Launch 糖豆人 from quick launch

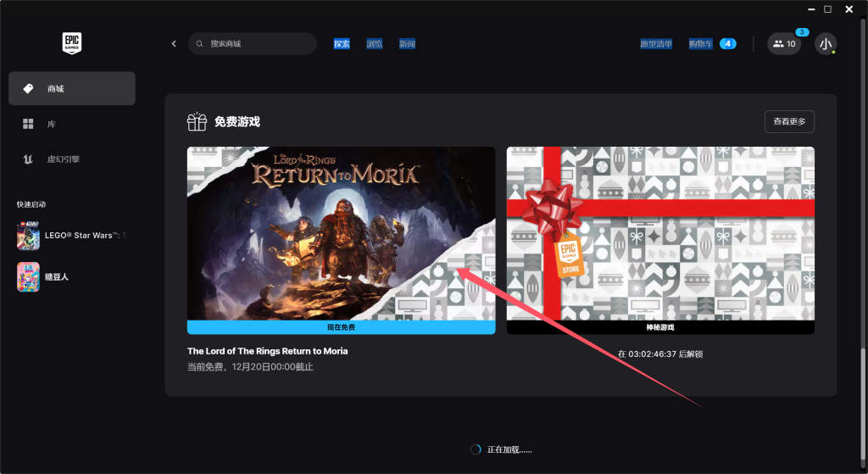(x=28, y=277)
